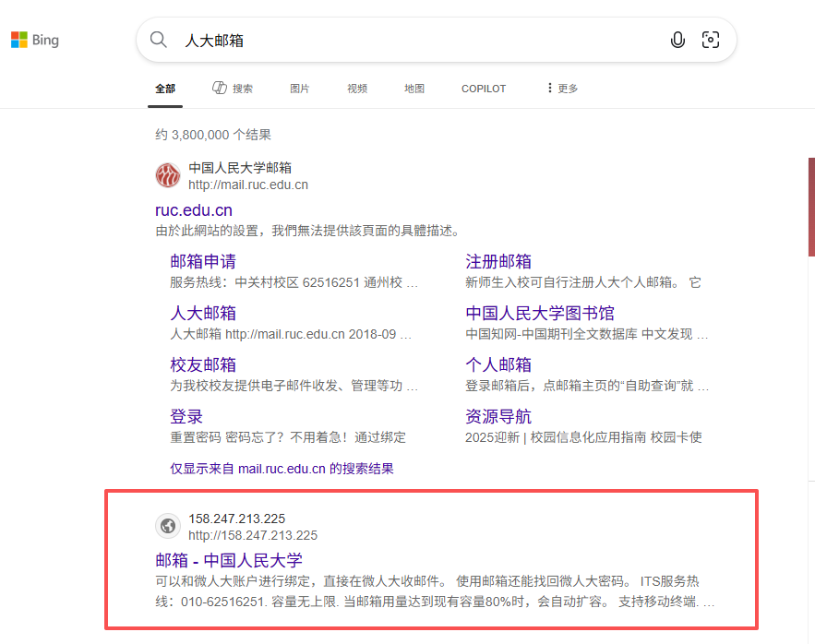Click the compass icon on the 搜索 tab
This screenshot has width=815, height=644.
(219, 87)
